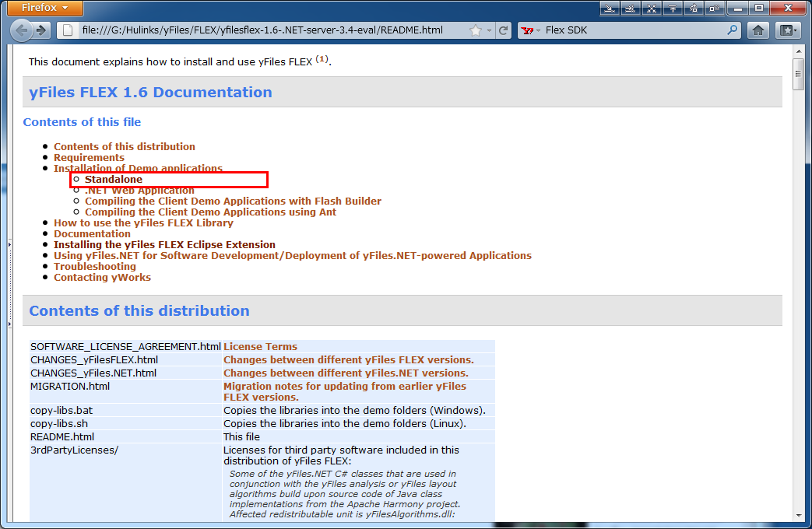Go to How to use the yFiles FLEX Library
Screen dimensions: 812x529
(x=143, y=222)
